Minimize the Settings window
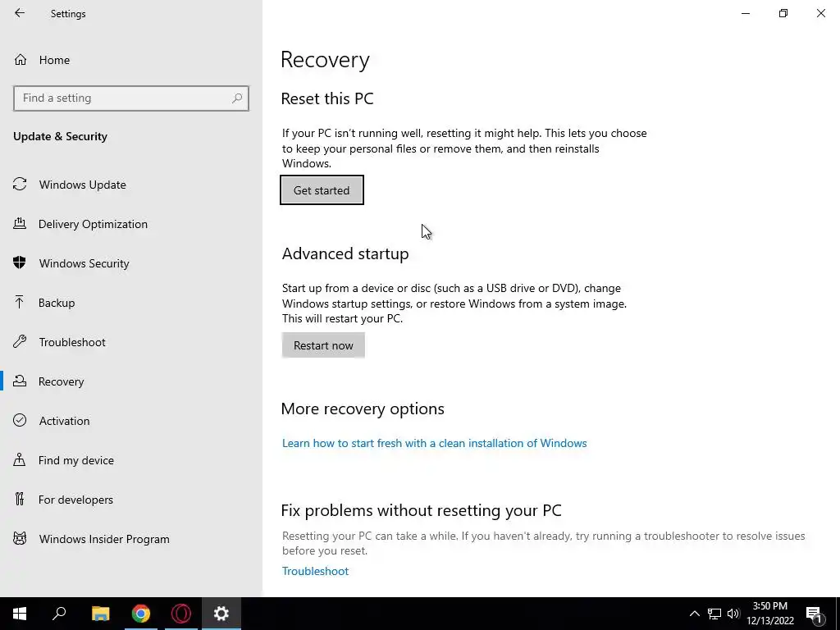Viewport: 840px width, 630px height. coord(745,13)
